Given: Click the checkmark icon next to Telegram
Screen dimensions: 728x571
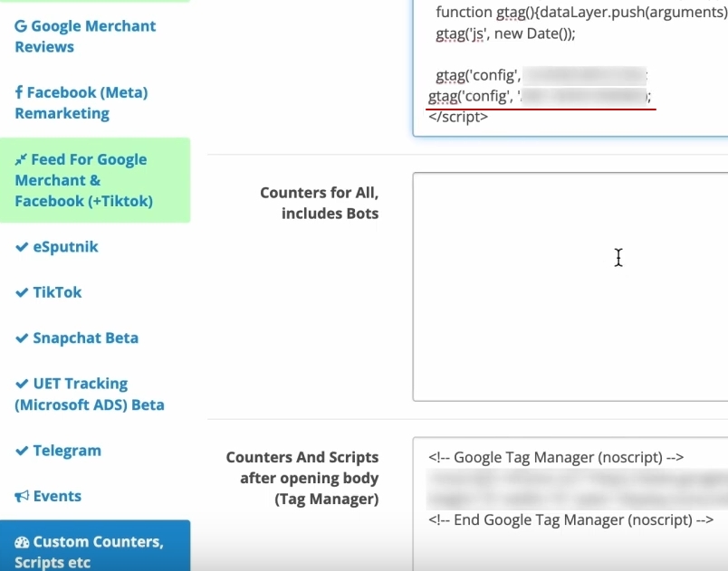Looking at the screenshot, I should click(22, 451).
